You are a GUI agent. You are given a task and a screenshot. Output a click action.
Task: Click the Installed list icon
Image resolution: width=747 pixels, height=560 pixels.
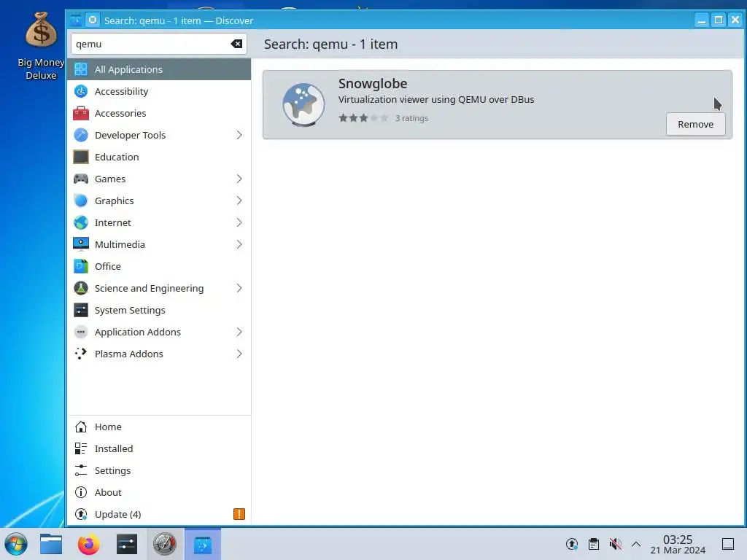[x=81, y=449]
